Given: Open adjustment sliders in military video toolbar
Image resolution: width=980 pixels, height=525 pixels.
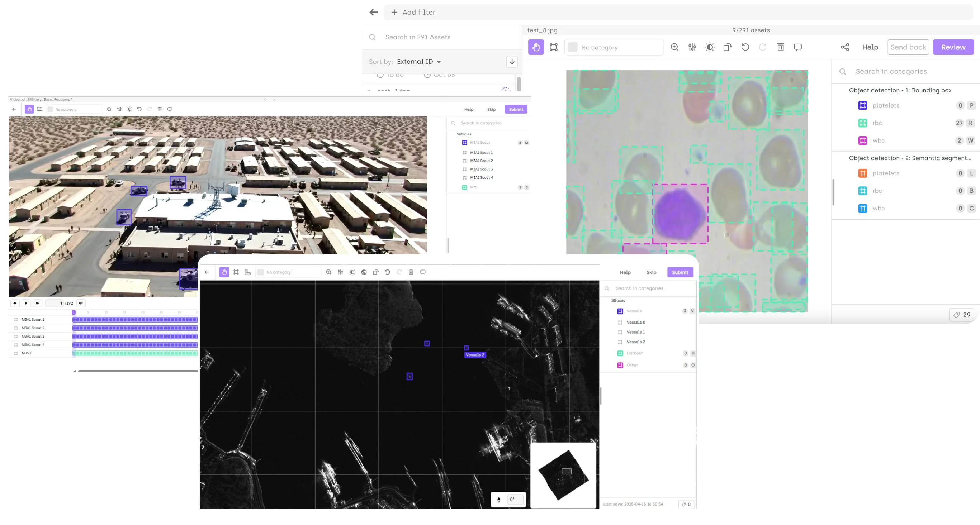Looking at the screenshot, I should click(x=119, y=109).
